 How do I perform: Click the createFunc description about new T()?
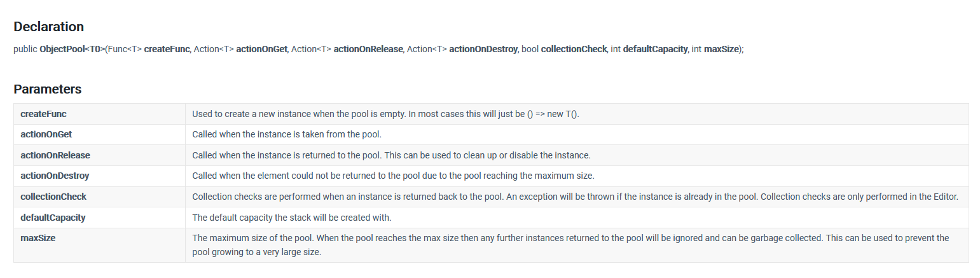tap(386, 114)
